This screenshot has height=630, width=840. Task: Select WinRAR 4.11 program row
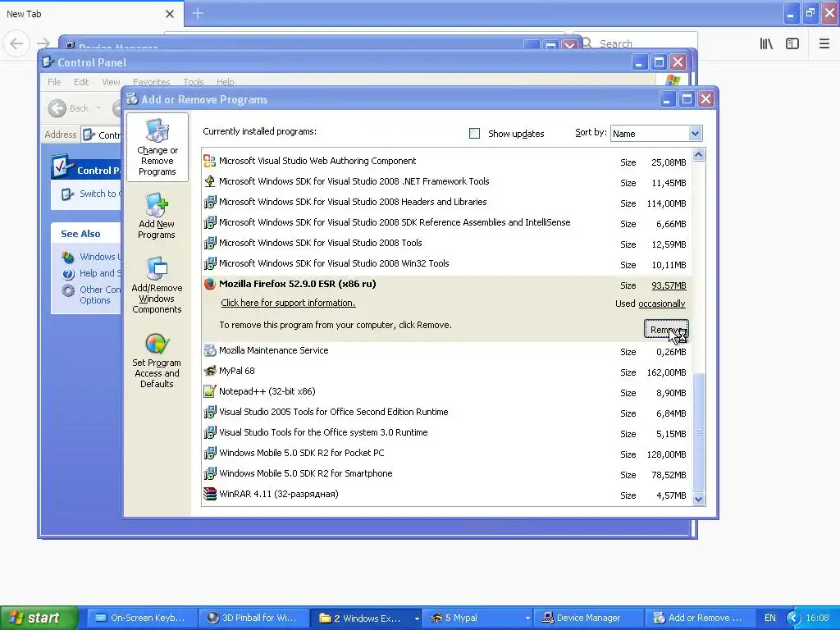(446, 494)
